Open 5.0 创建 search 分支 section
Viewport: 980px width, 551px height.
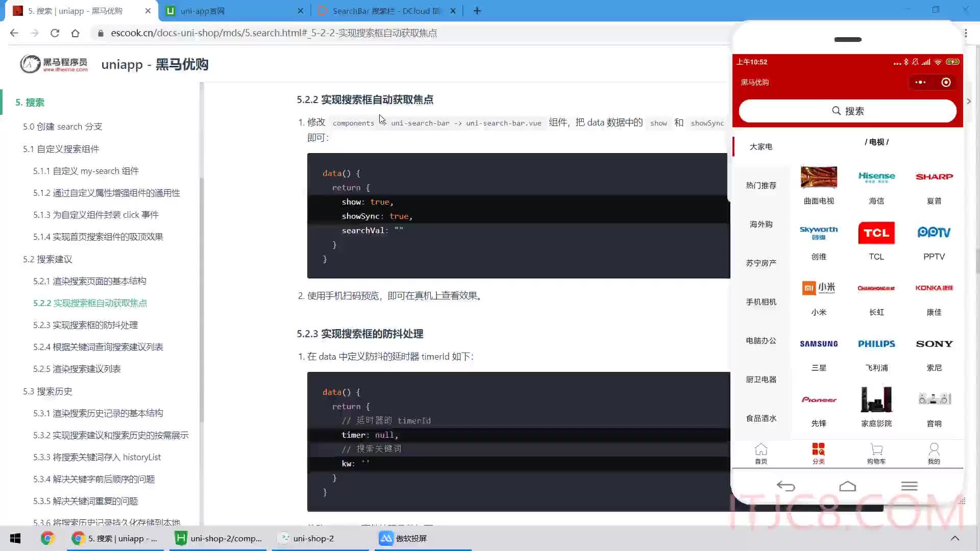click(x=62, y=127)
